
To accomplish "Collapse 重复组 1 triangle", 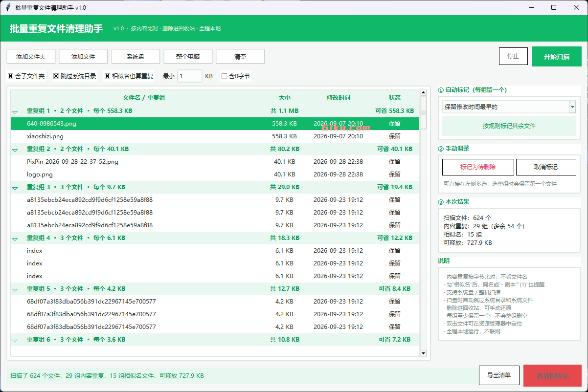I will (15, 112).
